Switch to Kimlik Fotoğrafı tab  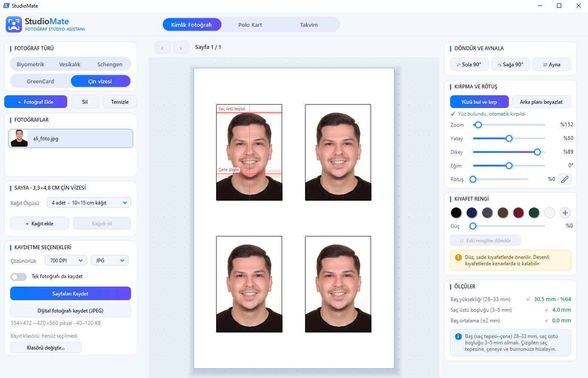tap(191, 25)
